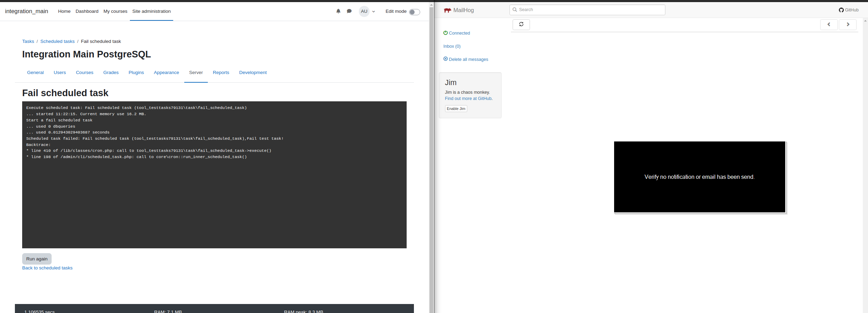Click the Connected status link
This screenshot has width=868, height=313.
[459, 33]
